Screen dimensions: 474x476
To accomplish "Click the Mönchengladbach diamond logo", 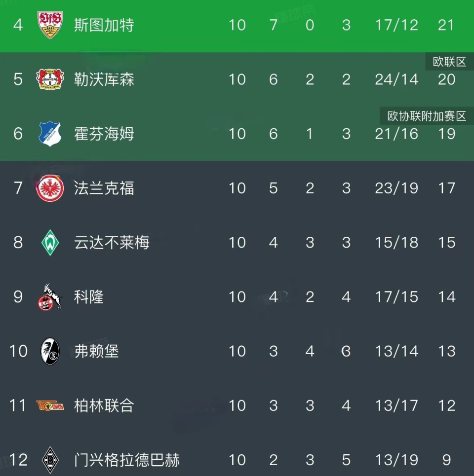I will coord(50,460).
